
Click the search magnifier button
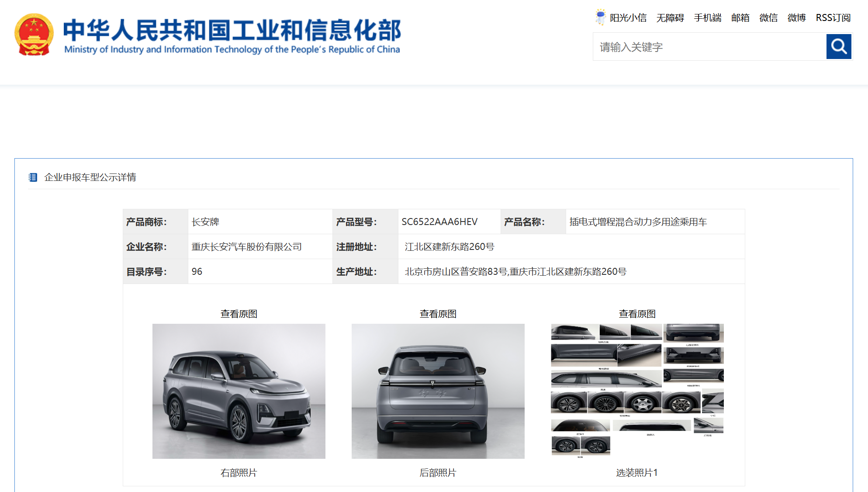[x=839, y=46]
